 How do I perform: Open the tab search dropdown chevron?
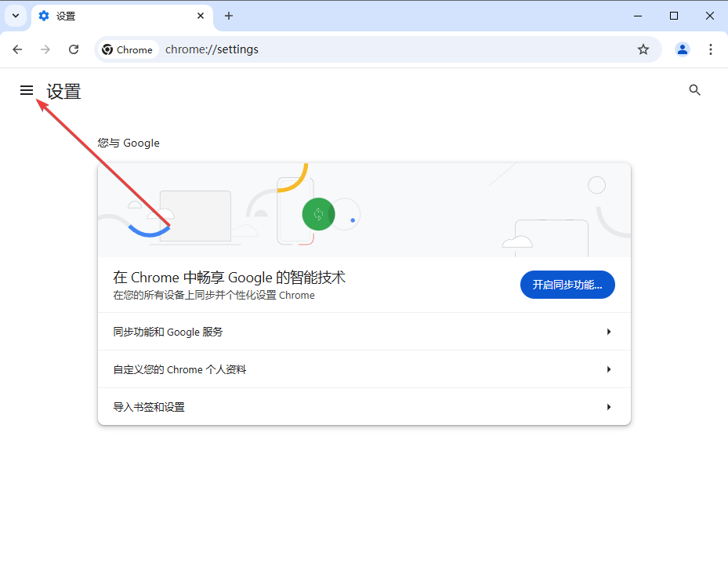click(x=15, y=16)
